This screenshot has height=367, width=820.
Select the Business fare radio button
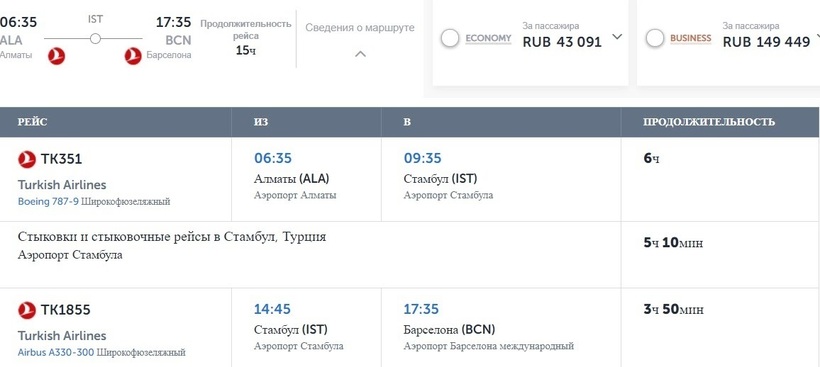655,38
